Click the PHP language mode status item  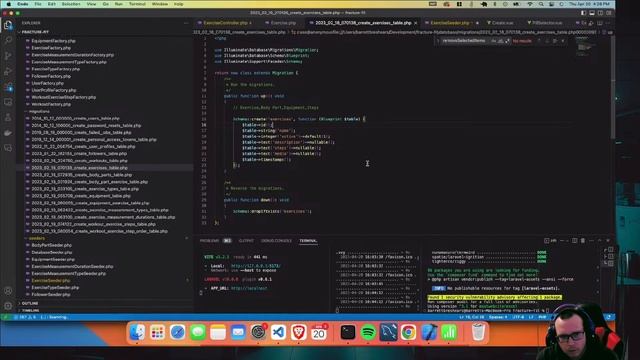(542, 317)
